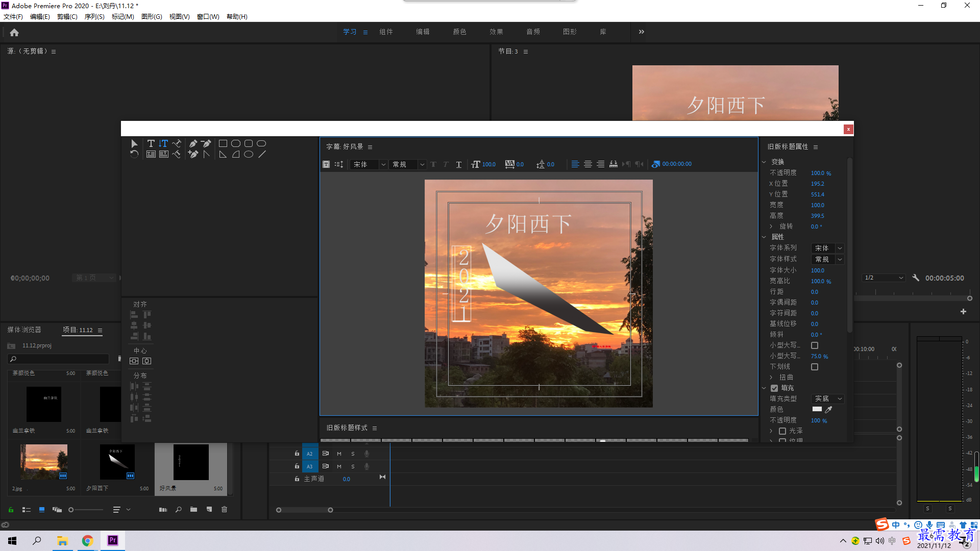This screenshot has width=980, height=551.
Task: Select the 2.jpg sunset thumbnail
Action: pyautogui.click(x=44, y=462)
